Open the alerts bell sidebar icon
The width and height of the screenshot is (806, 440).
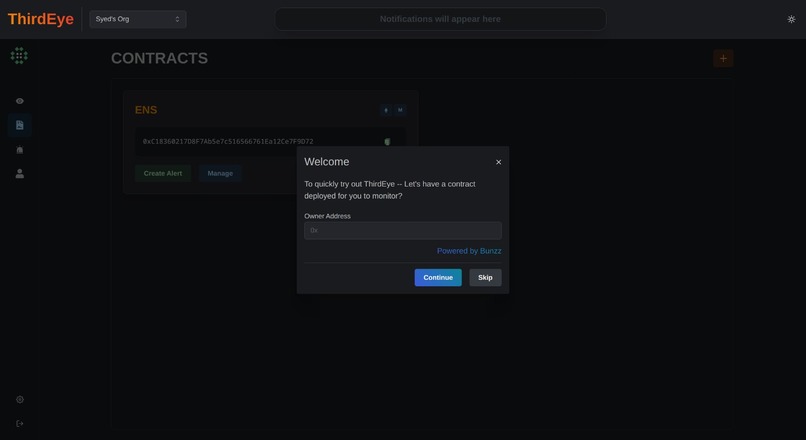pyautogui.click(x=20, y=150)
